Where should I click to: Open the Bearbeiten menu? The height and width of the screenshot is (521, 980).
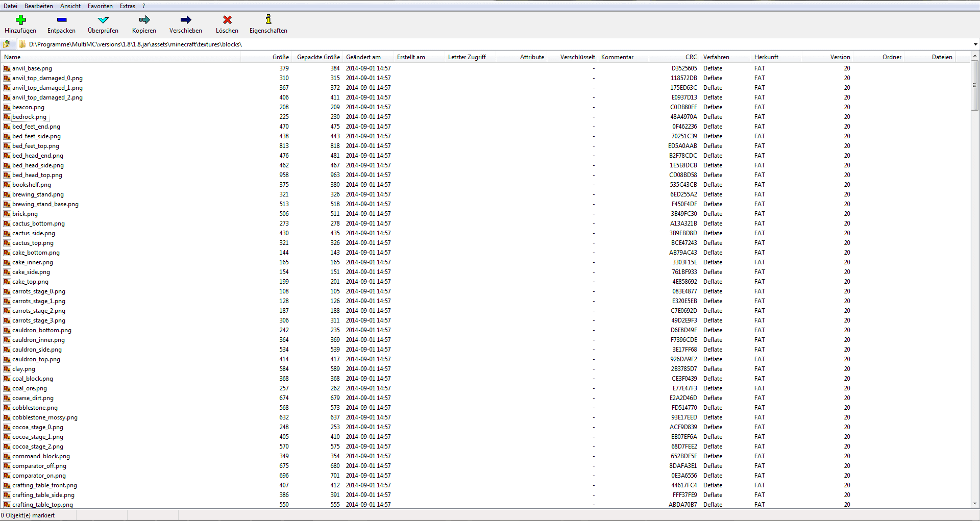[39, 6]
